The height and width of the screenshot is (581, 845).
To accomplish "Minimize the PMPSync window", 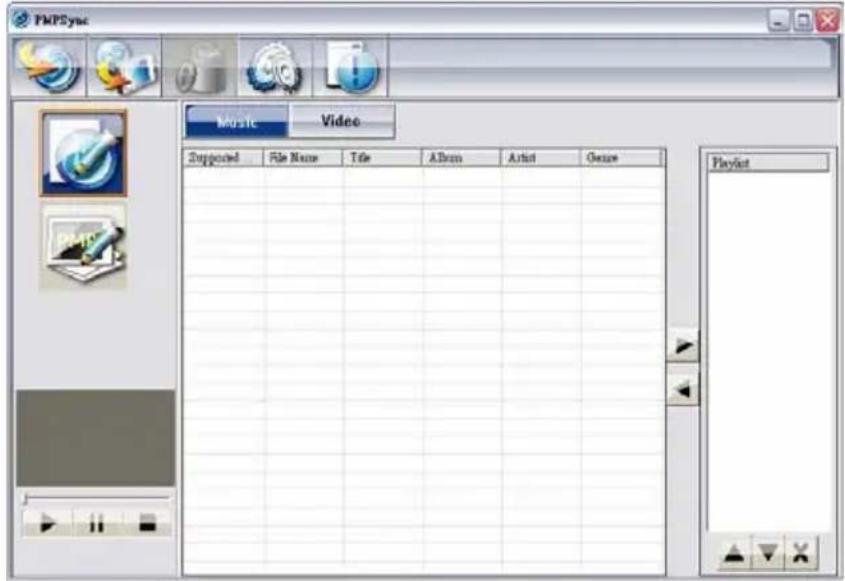I will click(x=778, y=21).
